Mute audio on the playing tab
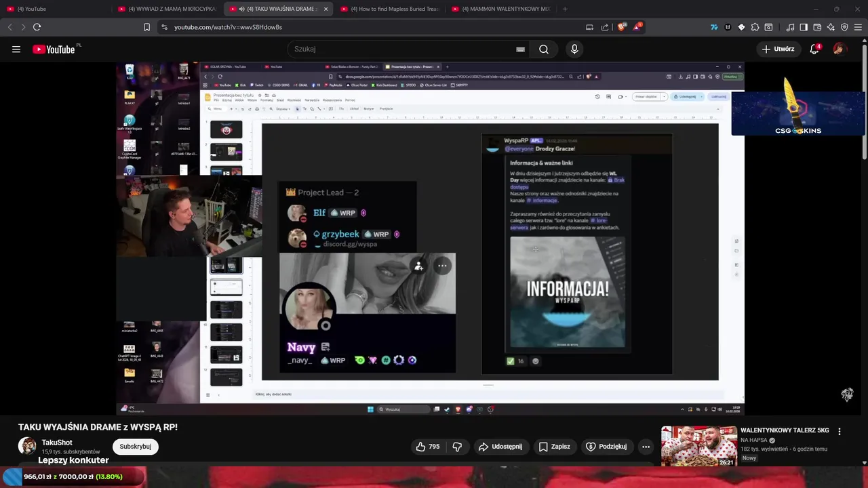 pos(242,9)
